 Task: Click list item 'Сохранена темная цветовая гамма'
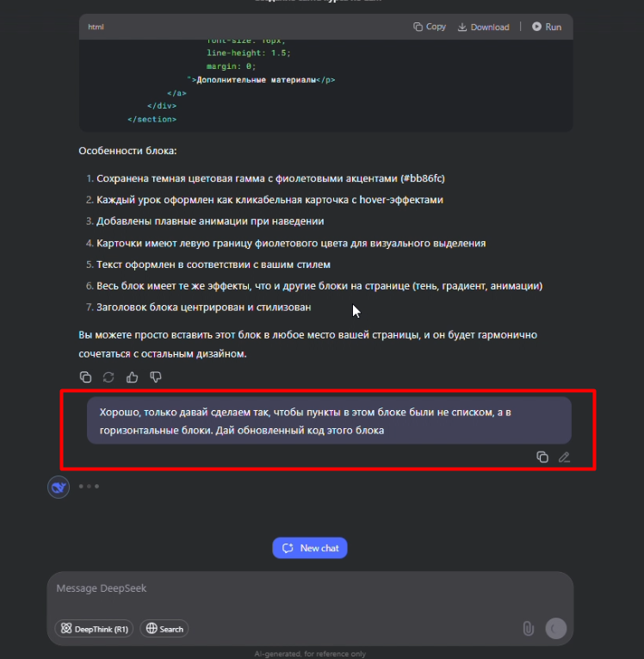click(x=270, y=178)
